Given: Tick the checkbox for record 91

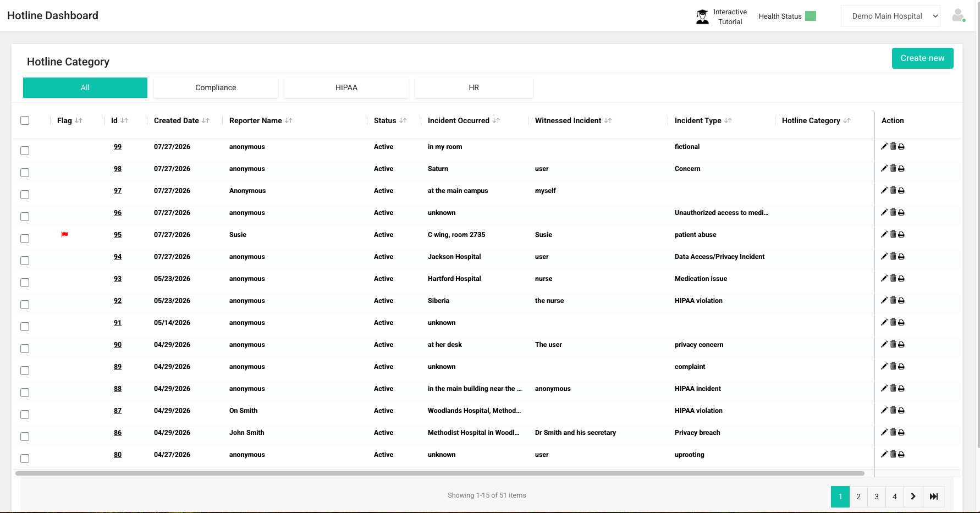Looking at the screenshot, I should click(x=25, y=327).
